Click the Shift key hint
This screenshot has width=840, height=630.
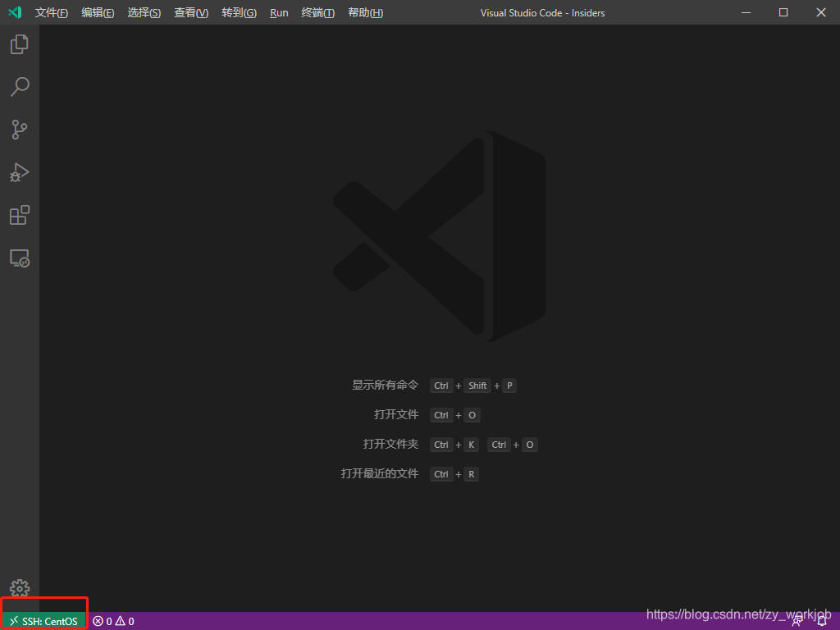[477, 386]
